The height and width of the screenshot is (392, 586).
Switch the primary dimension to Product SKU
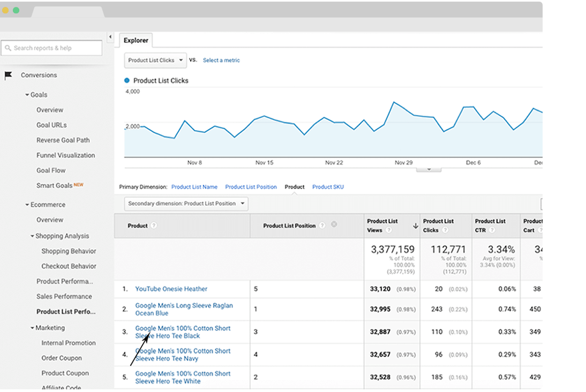click(x=328, y=187)
